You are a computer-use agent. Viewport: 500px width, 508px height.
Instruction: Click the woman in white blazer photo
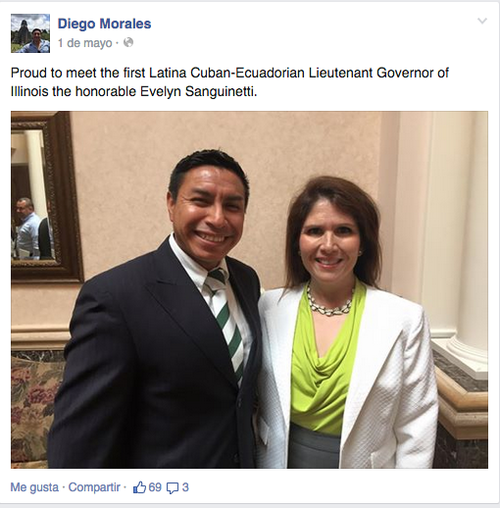(x=347, y=330)
